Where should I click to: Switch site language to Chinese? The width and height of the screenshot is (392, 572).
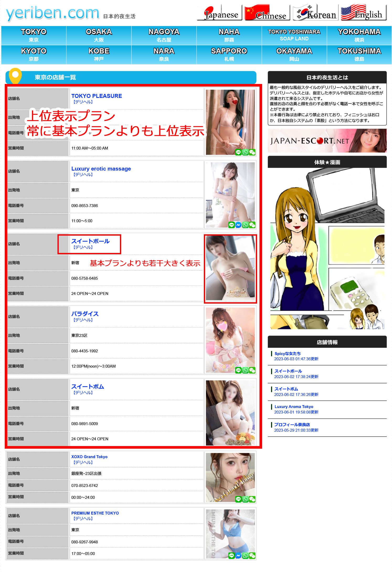click(x=267, y=13)
